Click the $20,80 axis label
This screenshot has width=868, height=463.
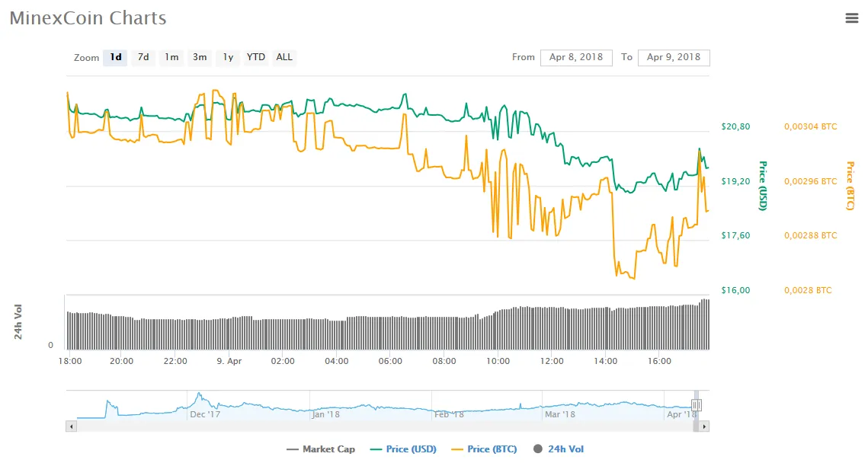[x=735, y=126]
